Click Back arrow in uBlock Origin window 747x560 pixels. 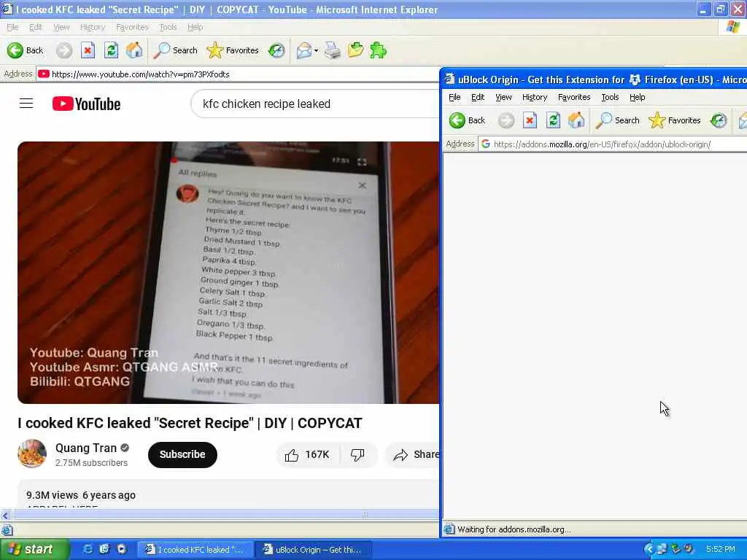click(457, 120)
